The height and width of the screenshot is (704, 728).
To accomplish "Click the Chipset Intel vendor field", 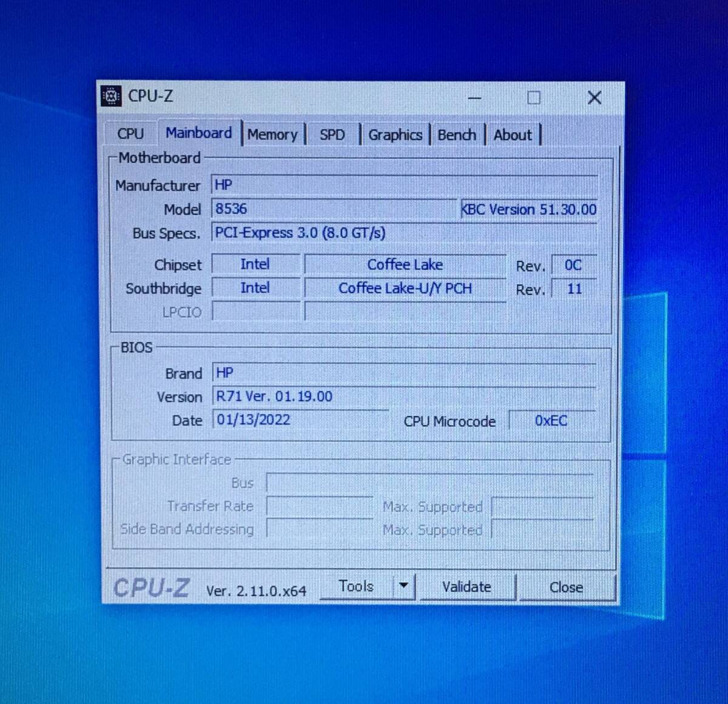I will click(x=255, y=264).
